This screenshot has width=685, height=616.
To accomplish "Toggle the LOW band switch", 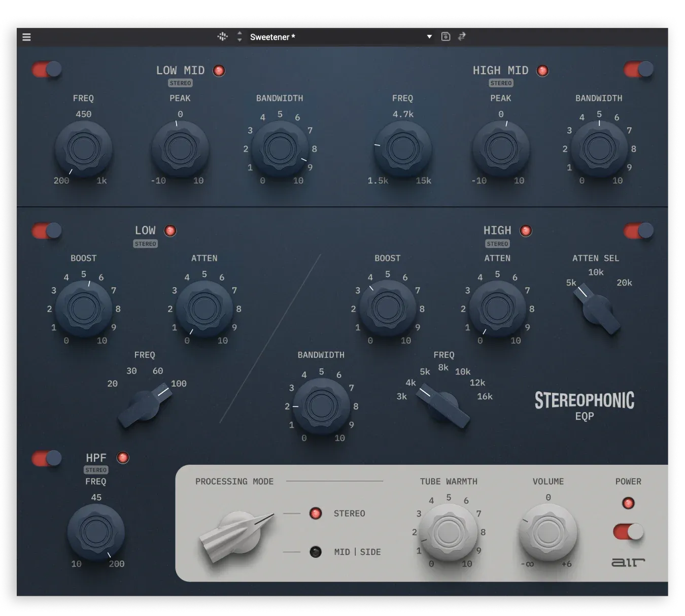I will tap(47, 231).
